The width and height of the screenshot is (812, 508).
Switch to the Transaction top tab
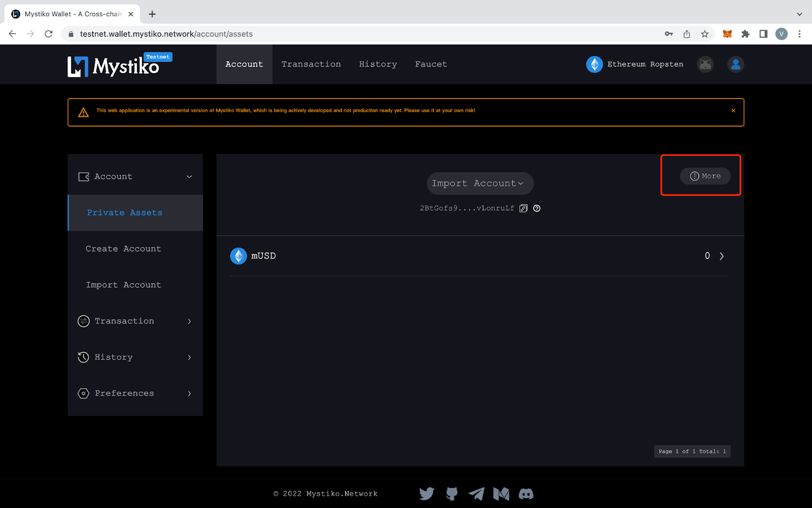pos(311,65)
